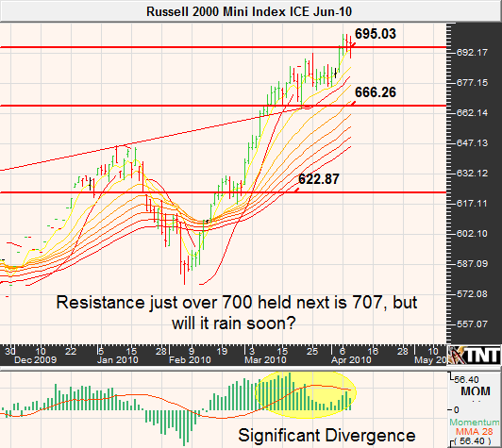Click the 56.40 momentum scale top value
This screenshot has width=502, height=448.
pos(466,380)
